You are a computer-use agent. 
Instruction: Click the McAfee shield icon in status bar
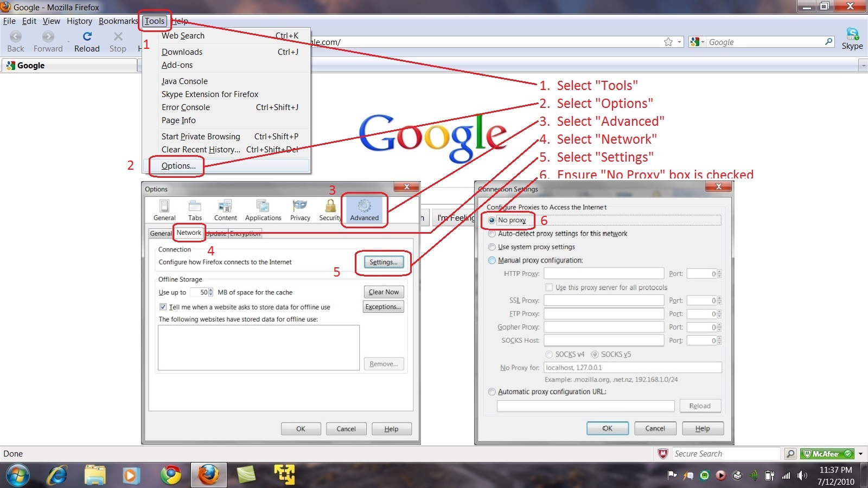tap(662, 454)
